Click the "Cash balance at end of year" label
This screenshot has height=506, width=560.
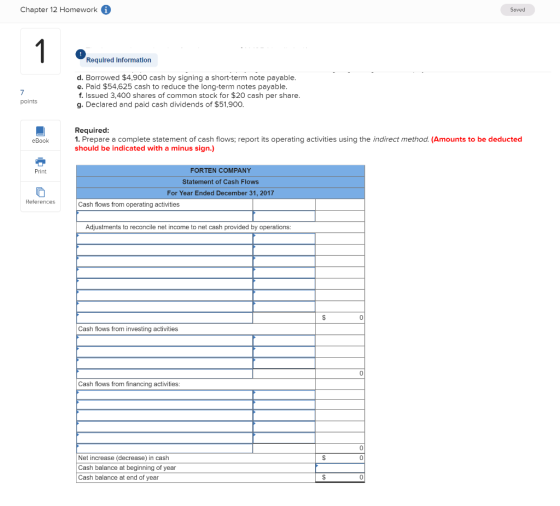[118, 477]
